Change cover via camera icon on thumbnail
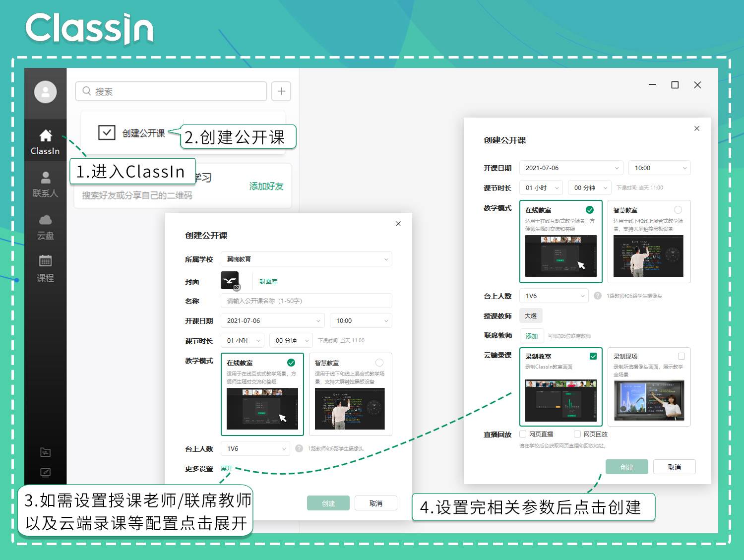 [237, 287]
